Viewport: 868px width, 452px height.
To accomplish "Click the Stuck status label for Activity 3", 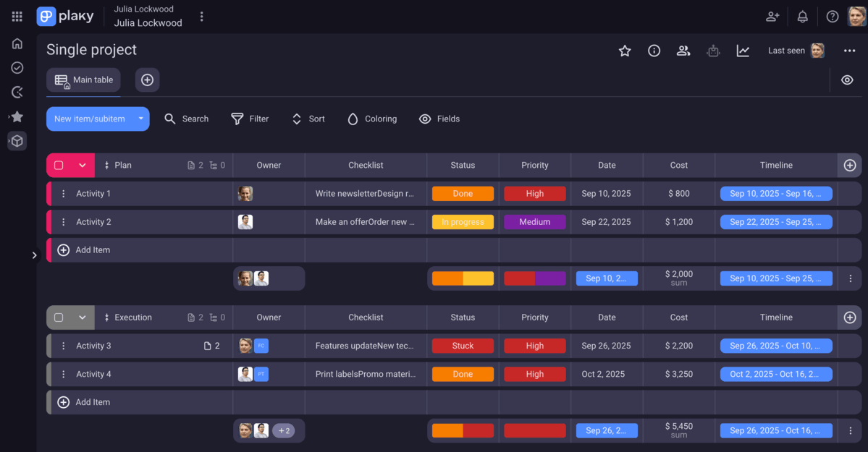I will pos(463,346).
